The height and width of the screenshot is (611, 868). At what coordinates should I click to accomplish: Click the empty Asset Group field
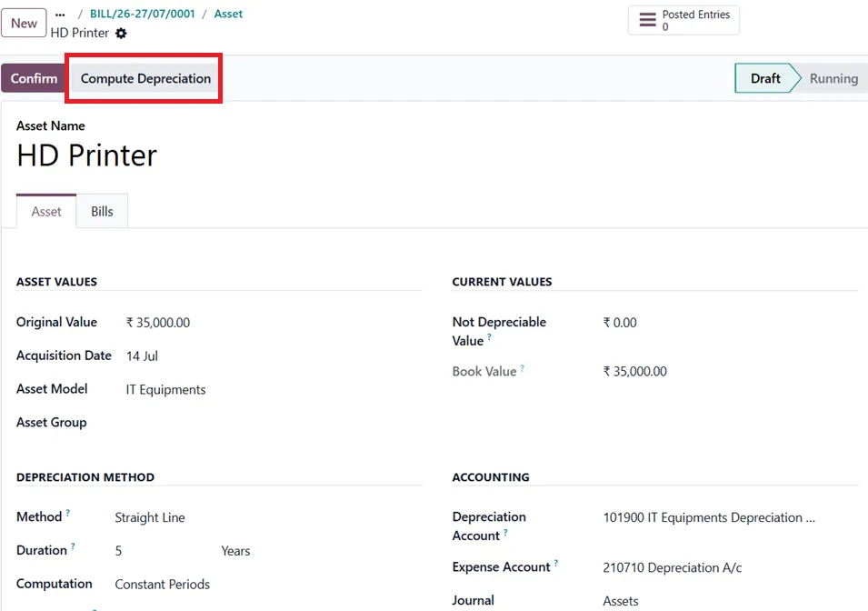pyautogui.click(x=274, y=423)
